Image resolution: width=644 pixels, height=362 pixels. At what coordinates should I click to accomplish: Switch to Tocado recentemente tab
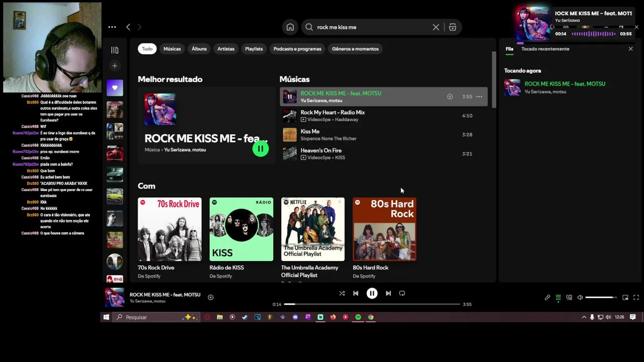(545, 49)
